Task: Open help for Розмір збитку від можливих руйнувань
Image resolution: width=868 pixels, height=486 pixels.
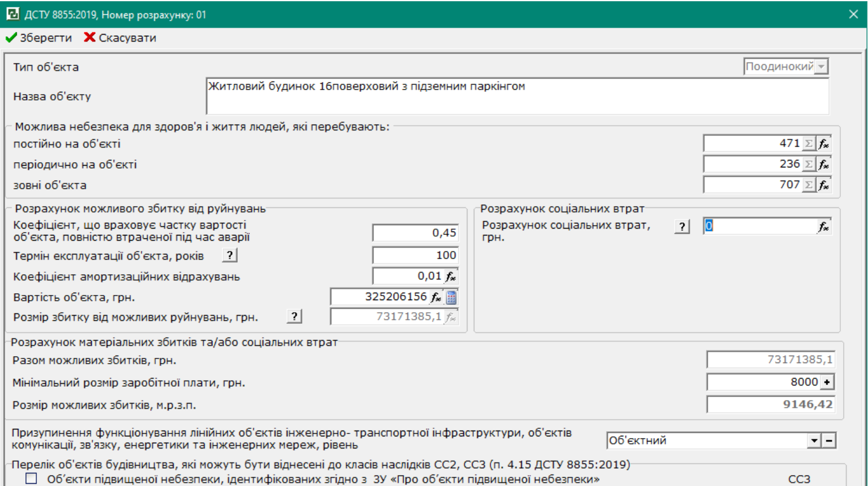Action: coord(294,316)
